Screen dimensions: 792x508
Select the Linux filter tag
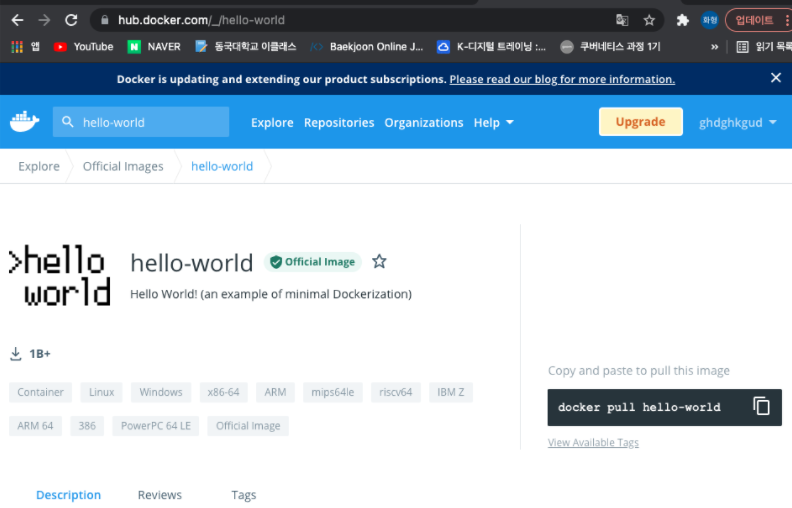(x=101, y=392)
